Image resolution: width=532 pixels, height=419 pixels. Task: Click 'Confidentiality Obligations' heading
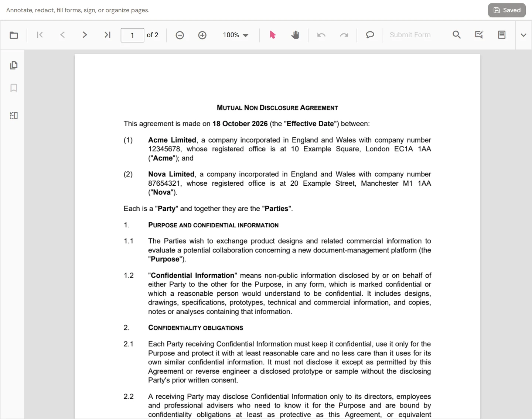[196, 328]
